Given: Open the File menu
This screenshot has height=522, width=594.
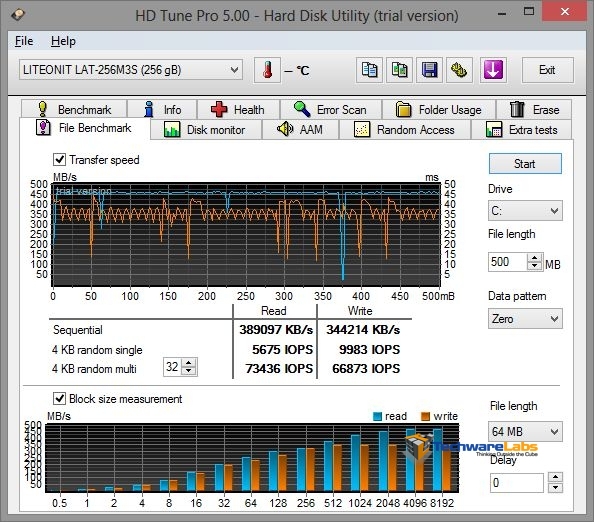Looking at the screenshot, I should click(x=24, y=41).
